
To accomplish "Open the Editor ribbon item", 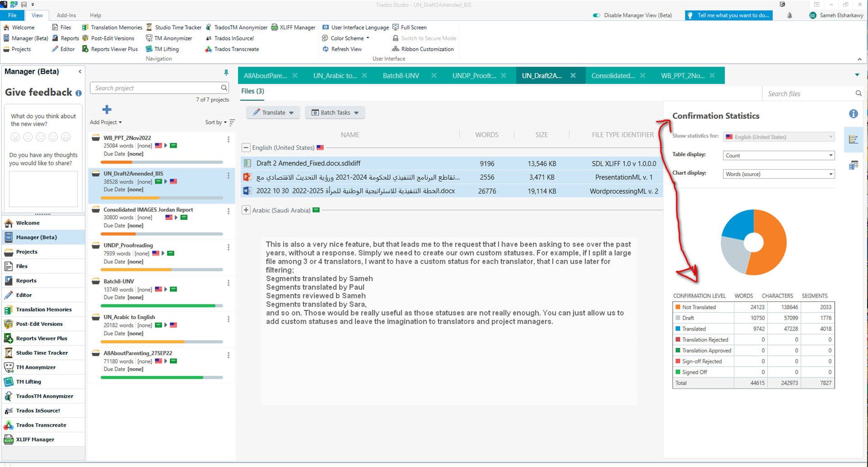I will 64,49.
